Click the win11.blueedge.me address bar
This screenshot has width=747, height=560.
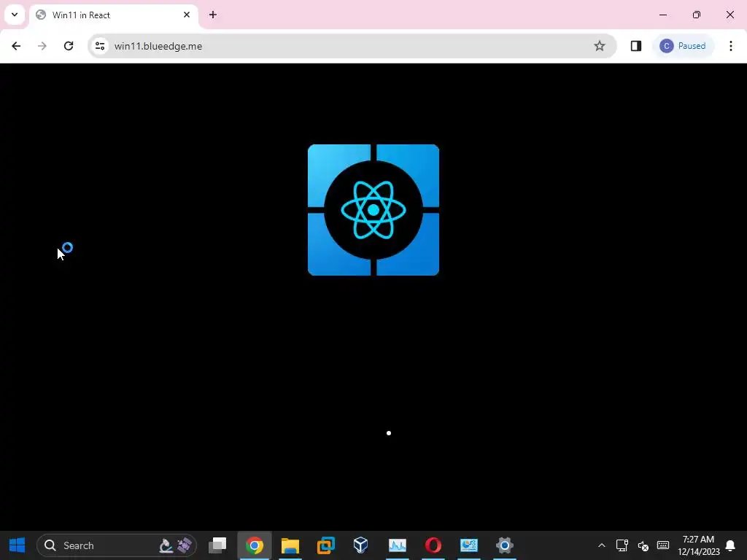click(x=352, y=46)
